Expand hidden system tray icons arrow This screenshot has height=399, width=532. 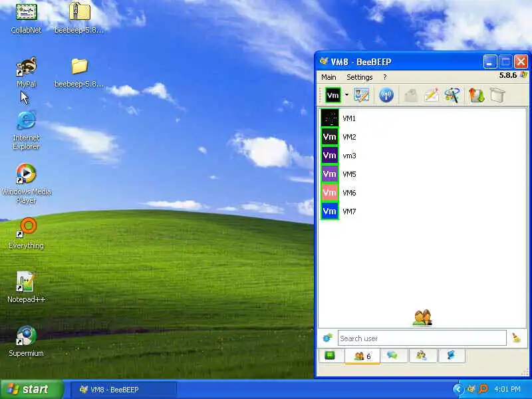[458, 389]
